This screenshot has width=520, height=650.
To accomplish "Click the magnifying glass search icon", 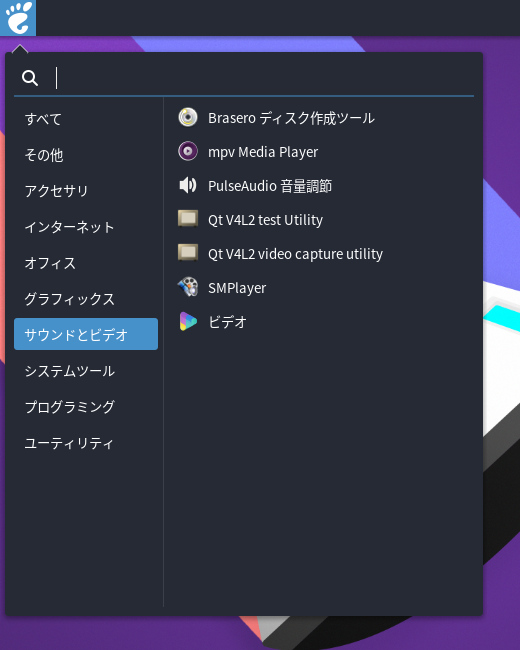I will [x=30, y=78].
